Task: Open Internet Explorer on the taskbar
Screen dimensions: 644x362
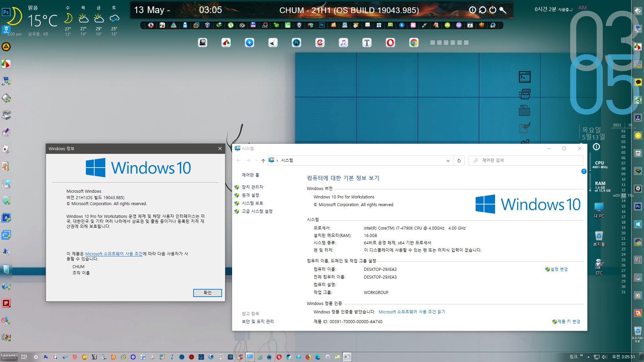Action: coord(260,357)
